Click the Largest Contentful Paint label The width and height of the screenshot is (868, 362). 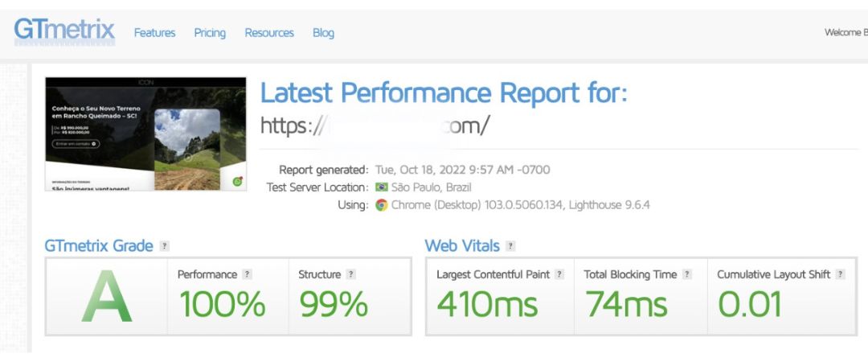click(x=493, y=274)
